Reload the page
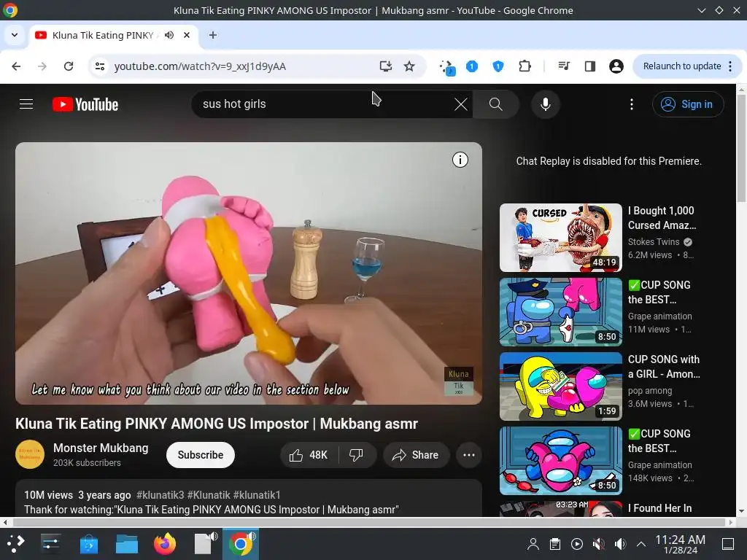The width and height of the screenshot is (747, 560). [69, 66]
